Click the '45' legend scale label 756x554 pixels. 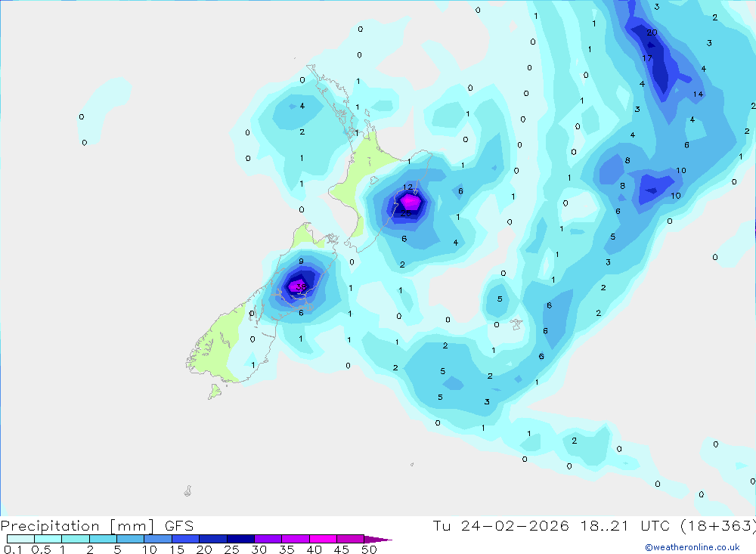[x=342, y=549]
